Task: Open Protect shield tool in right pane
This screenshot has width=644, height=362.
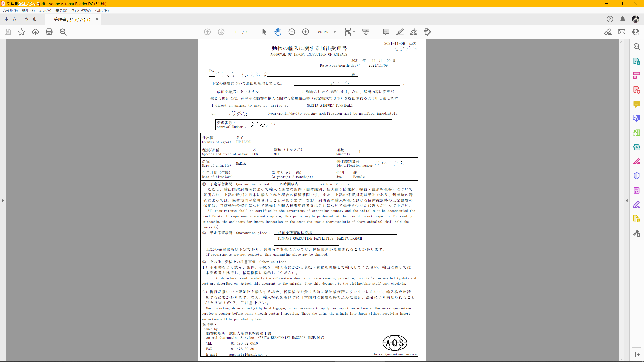Action: click(x=637, y=176)
